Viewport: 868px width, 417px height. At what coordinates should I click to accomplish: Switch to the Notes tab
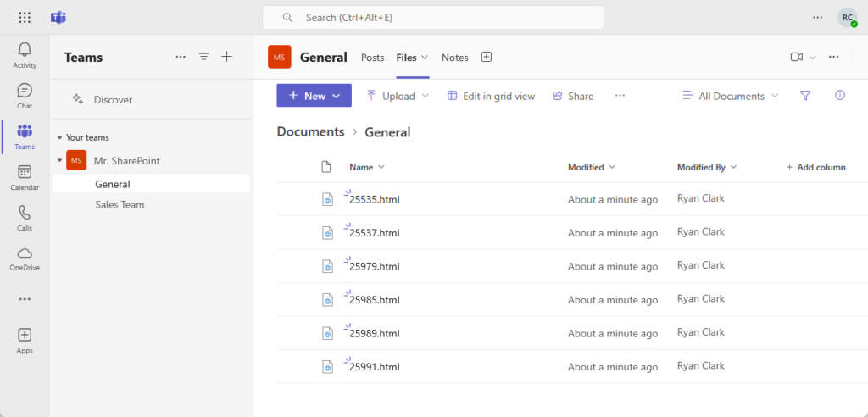[x=454, y=57]
